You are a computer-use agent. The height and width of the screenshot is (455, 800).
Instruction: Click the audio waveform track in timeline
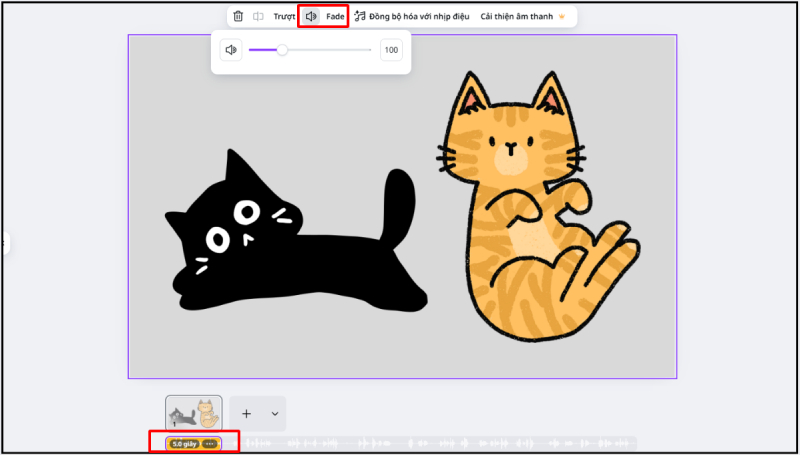coord(430,443)
